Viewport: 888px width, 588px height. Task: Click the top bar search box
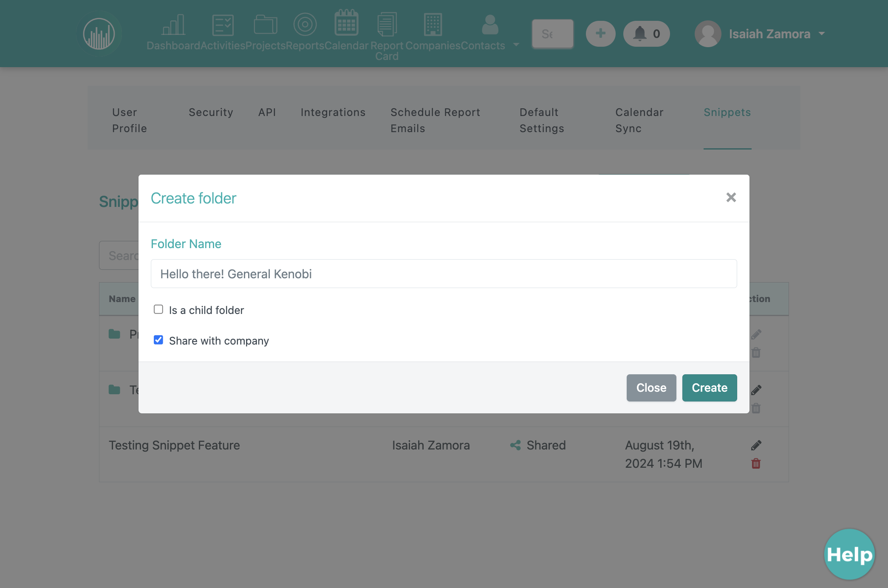[552, 34]
